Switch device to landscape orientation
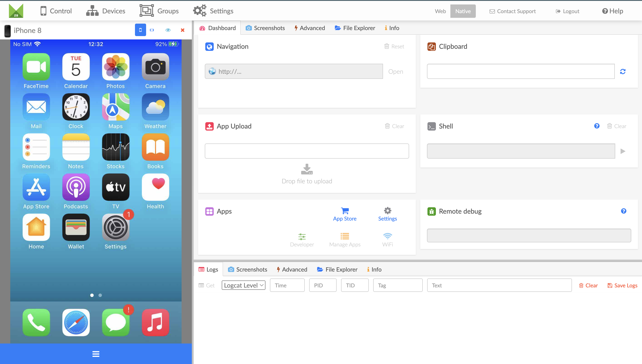Screen dimensions: 642x364 pos(152,30)
